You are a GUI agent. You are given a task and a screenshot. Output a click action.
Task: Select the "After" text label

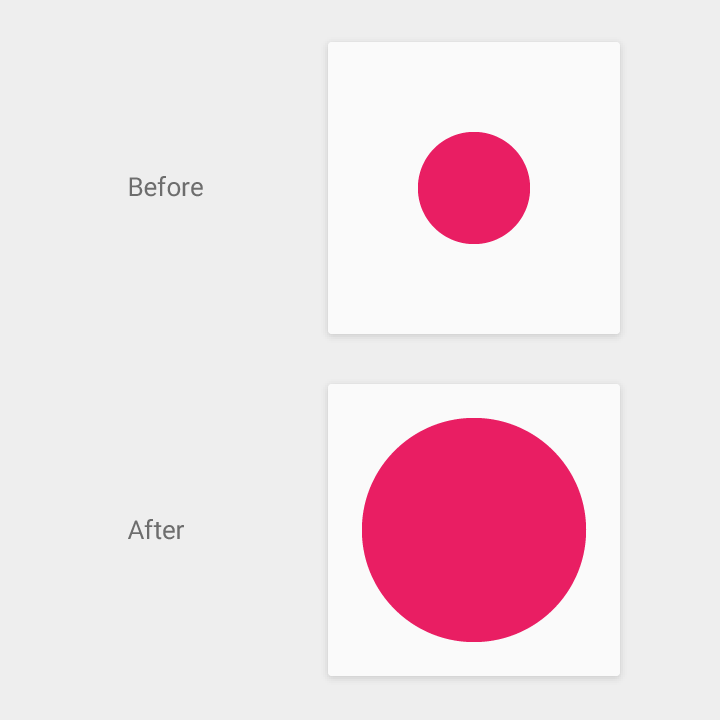(x=156, y=530)
